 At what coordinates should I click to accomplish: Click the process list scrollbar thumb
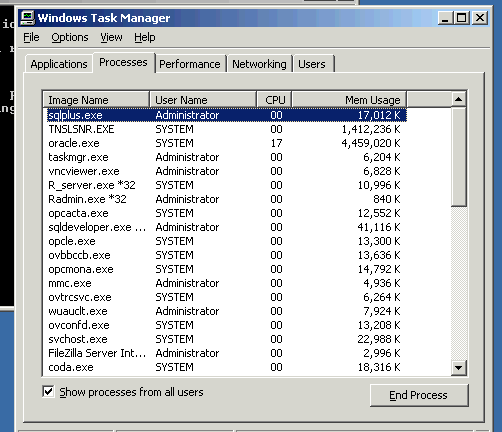[x=459, y=157]
